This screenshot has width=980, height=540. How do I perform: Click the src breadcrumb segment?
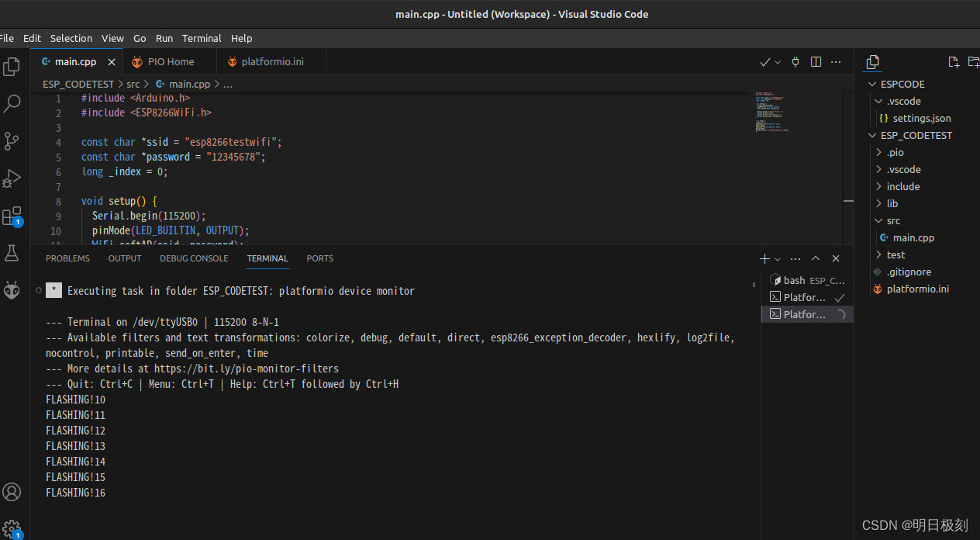tap(133, 84)
